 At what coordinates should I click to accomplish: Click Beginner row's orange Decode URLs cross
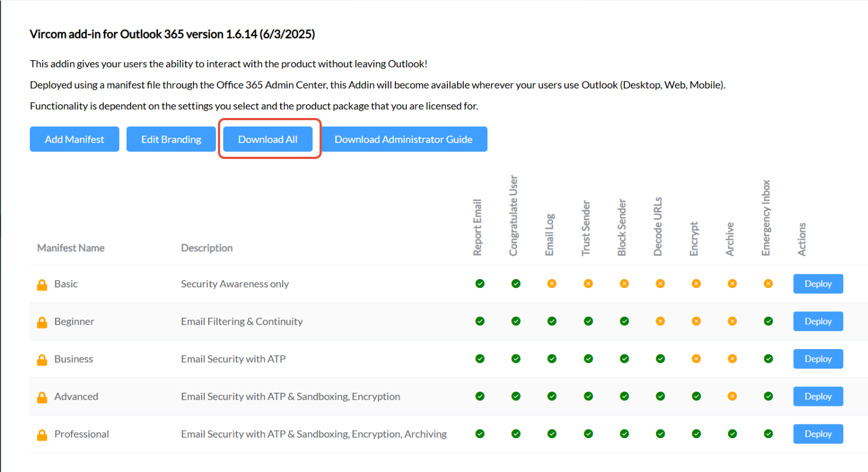click(660, 321)
